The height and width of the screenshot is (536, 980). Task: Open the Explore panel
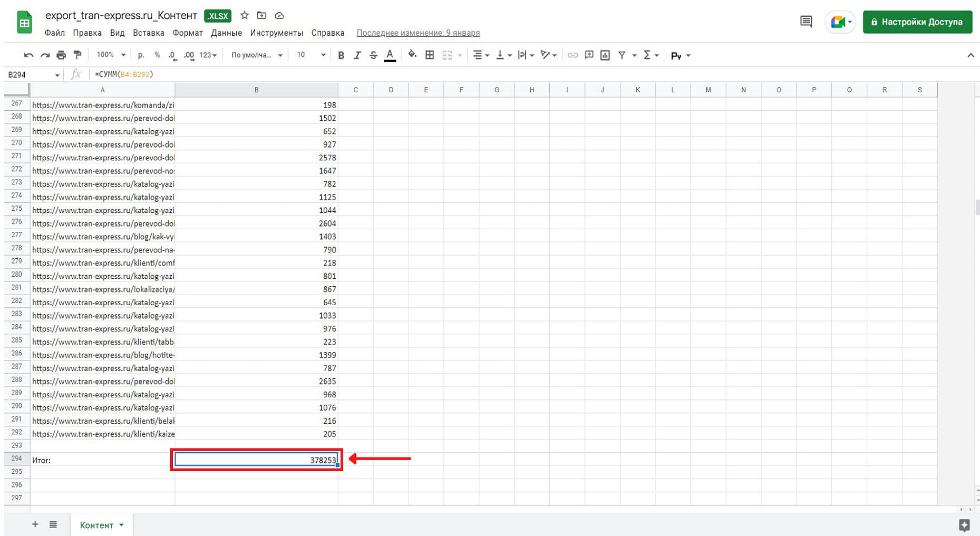964,525
